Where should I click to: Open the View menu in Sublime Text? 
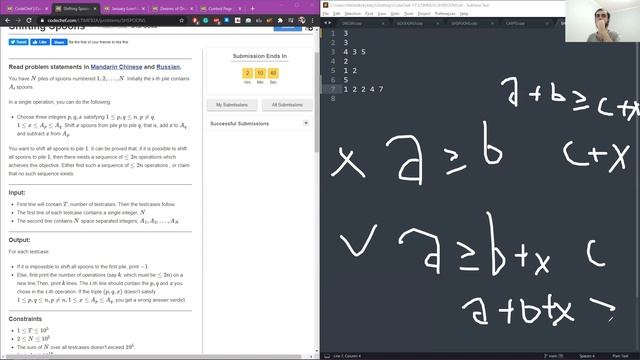point(382,13)
